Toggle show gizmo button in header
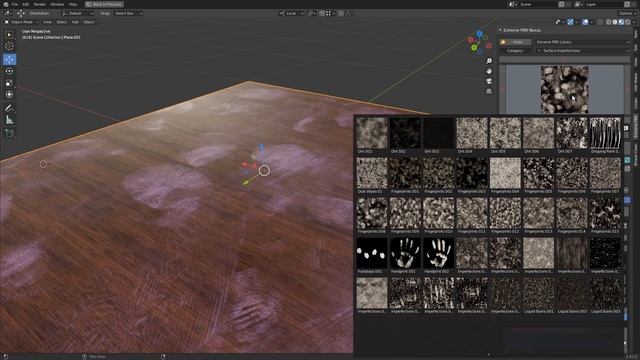The height and width of the screenshot is (360, 640). tap(570, 22)
